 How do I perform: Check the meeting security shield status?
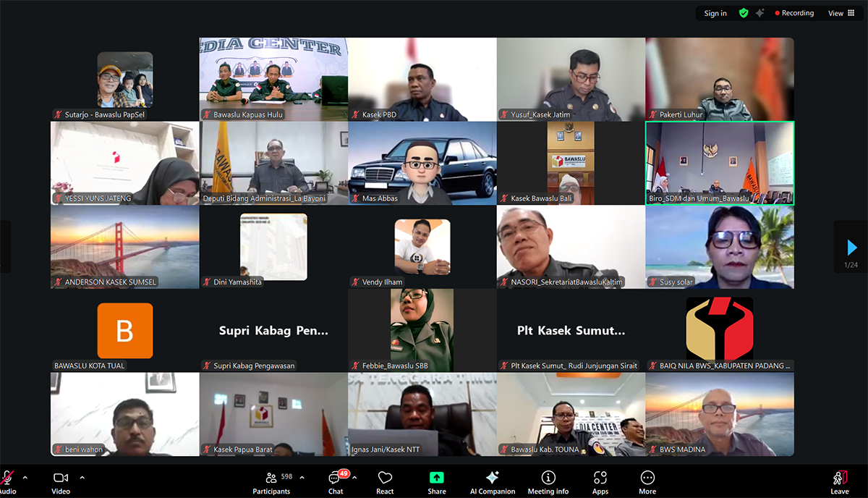point(742,13)
